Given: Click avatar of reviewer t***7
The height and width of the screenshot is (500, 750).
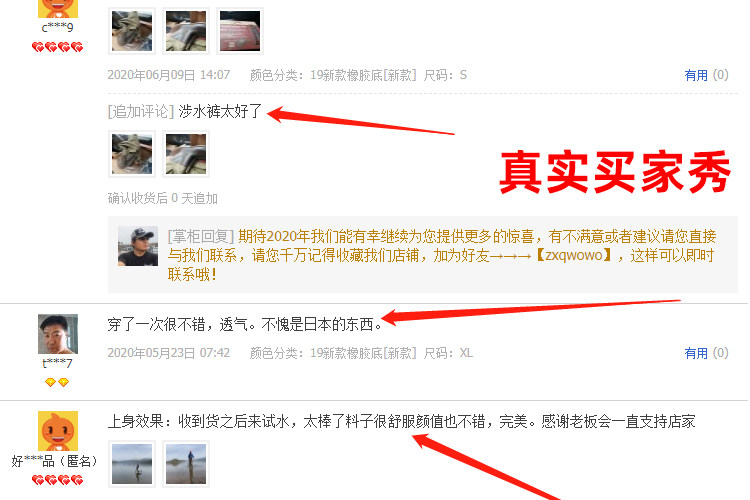Looking at the screenshot, I should [58, 334].
